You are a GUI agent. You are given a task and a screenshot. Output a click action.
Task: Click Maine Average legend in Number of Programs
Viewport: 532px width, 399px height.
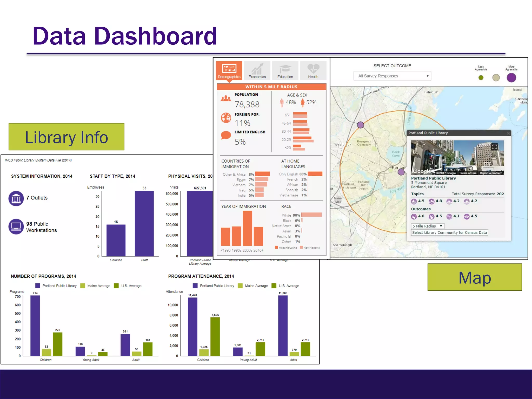(95, 286)
